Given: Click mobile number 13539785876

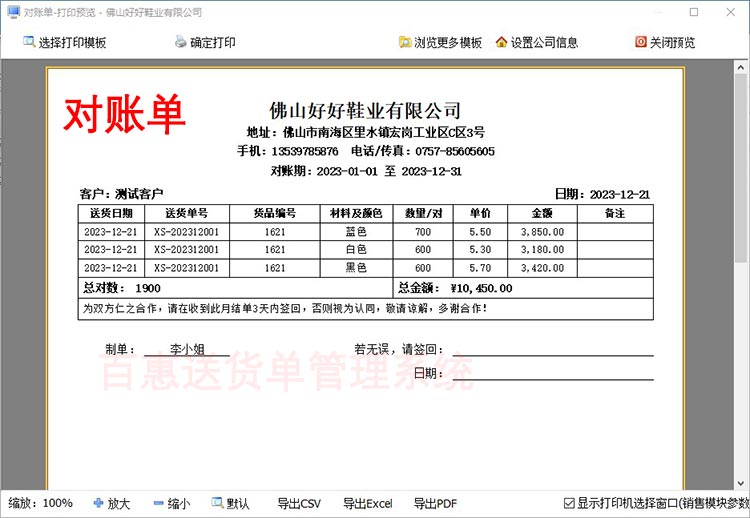Looking at the screenshot, I should pyautogui.click(x=305, y=151).
